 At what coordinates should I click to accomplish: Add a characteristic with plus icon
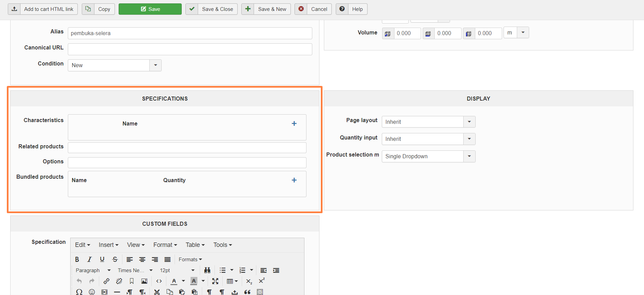(294, 123)
